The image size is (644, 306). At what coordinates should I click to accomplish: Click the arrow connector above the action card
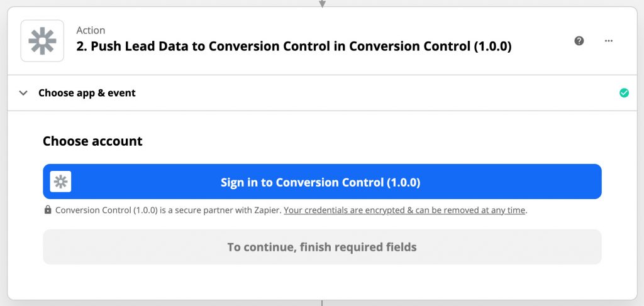(x=322, y=4)
